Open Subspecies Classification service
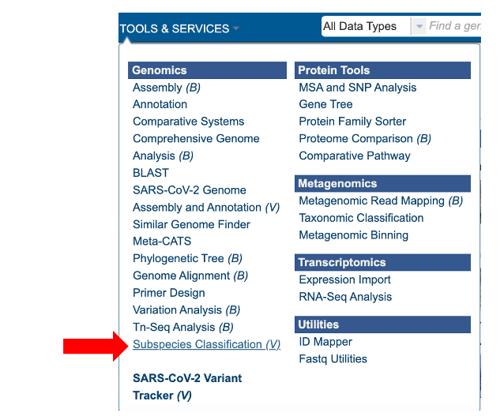 (206, 344)
